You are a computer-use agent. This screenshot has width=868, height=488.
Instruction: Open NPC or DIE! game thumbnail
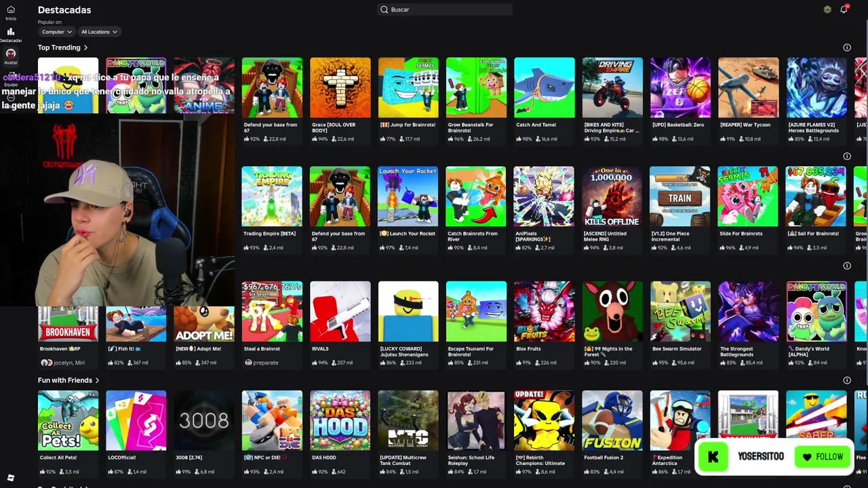tap(272, 420)
